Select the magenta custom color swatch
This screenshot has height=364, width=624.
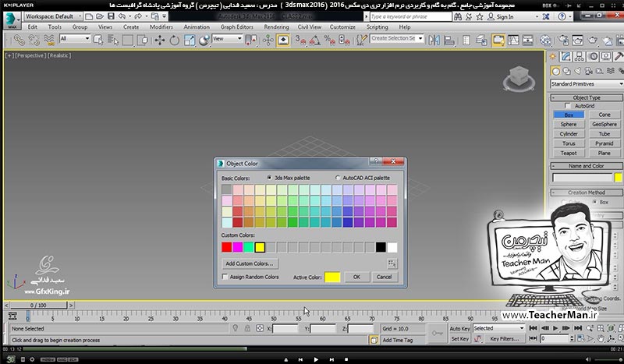click(x=238, y=247)
